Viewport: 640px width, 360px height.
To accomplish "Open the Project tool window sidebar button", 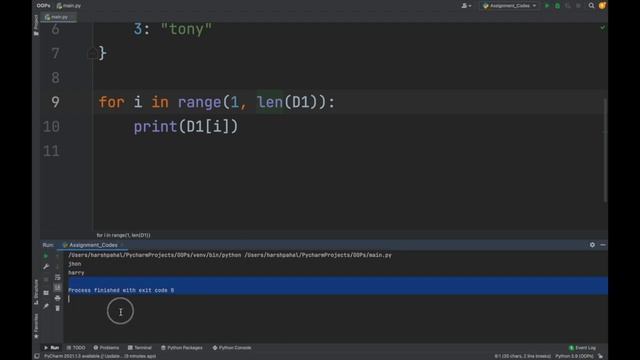I will tap(36, 24).
